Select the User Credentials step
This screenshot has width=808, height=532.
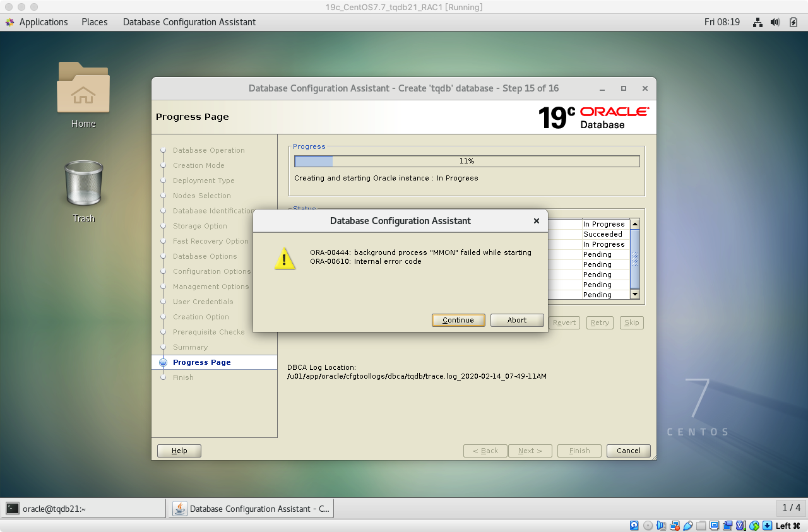coord(203,302)
